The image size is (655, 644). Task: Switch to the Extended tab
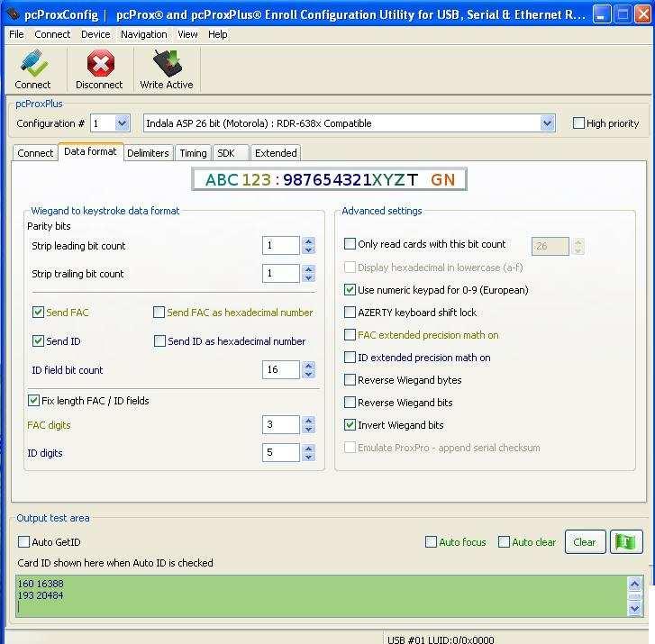point(276,153)
